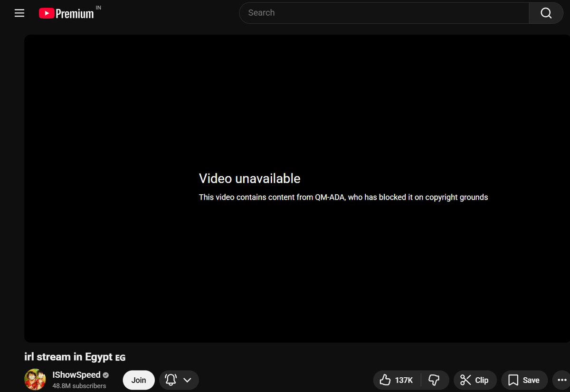Expand the notification bell dropdown
The image size is (570, 392).
click(179, 380)
